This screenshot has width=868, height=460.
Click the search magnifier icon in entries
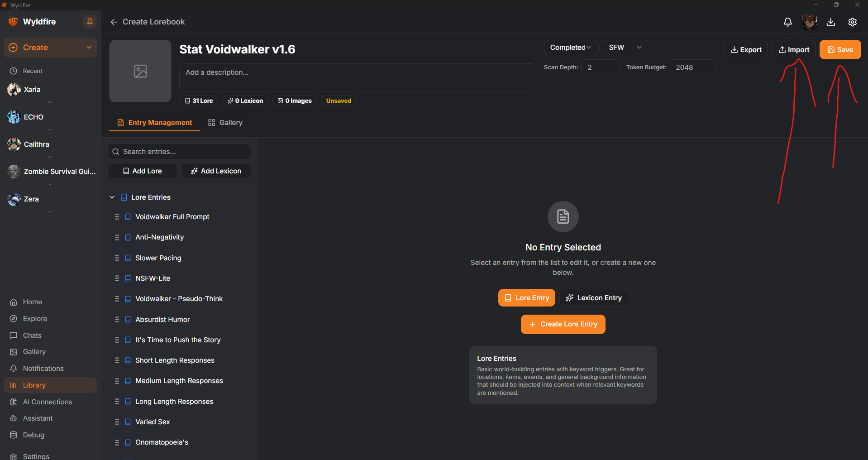pyautogui.click(x=116, y=152)
